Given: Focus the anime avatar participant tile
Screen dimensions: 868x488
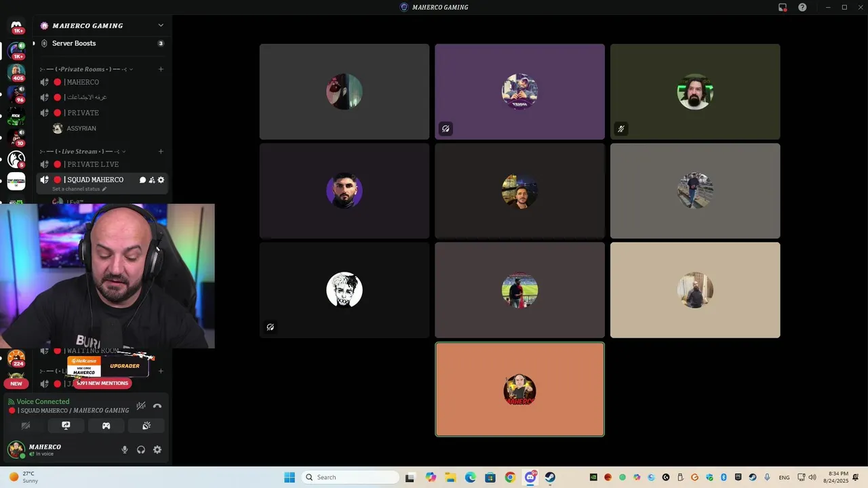Looking at the screenshot, I should point(344,290).
